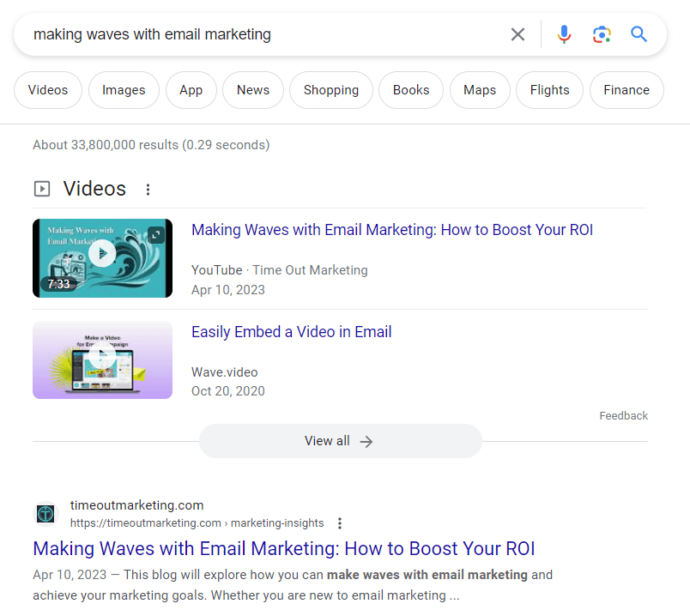Submit search with the magnifying glass icon
Viewport: 690px width, 616px height.
click(x=639, y=33)
